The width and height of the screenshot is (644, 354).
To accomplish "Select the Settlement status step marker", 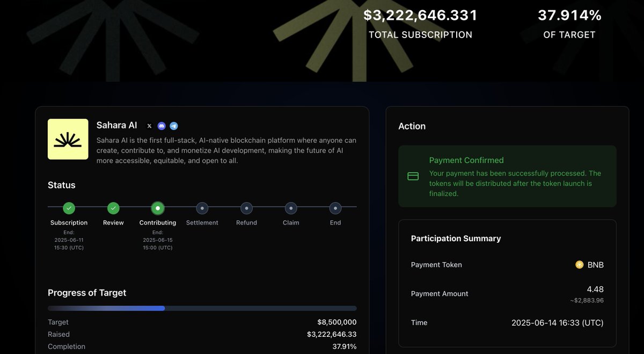I will tap(202, 208).
